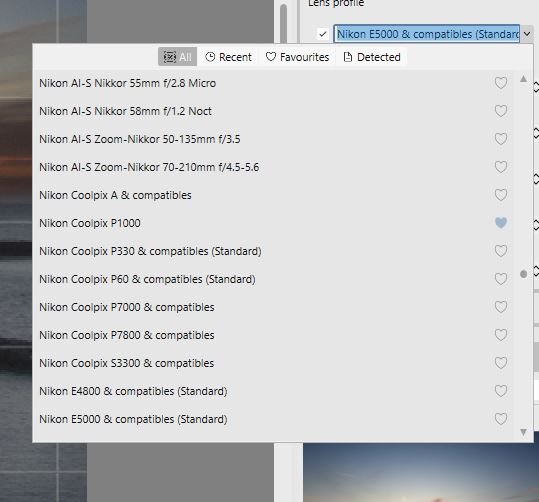Favourite the Nikon E5000 & compatibles heart
This screenshot has width=539, height=502.
coord(500,419)
